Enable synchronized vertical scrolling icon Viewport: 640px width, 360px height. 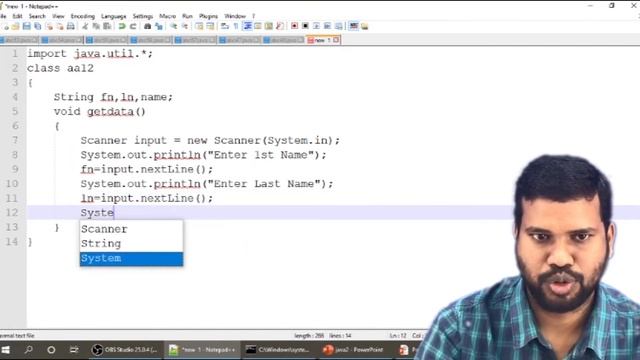[x=199, y=27]
